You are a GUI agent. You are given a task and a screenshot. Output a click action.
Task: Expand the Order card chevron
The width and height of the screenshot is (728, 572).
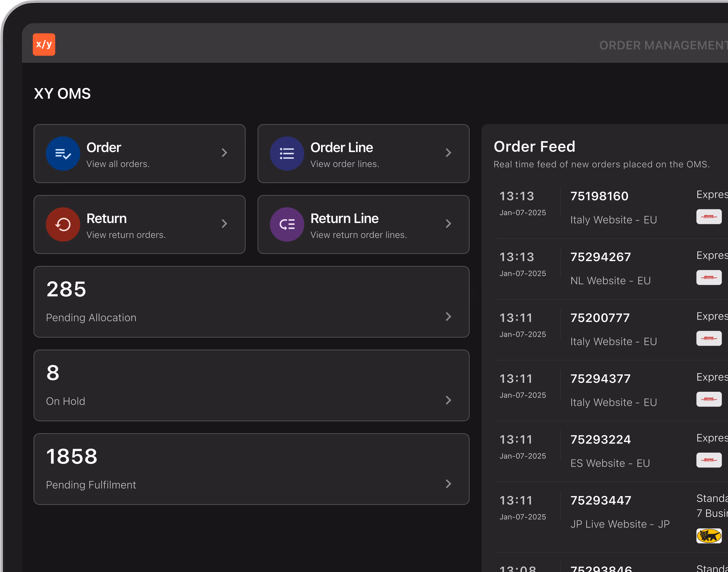pyautogui.click(x=224, y=153)
